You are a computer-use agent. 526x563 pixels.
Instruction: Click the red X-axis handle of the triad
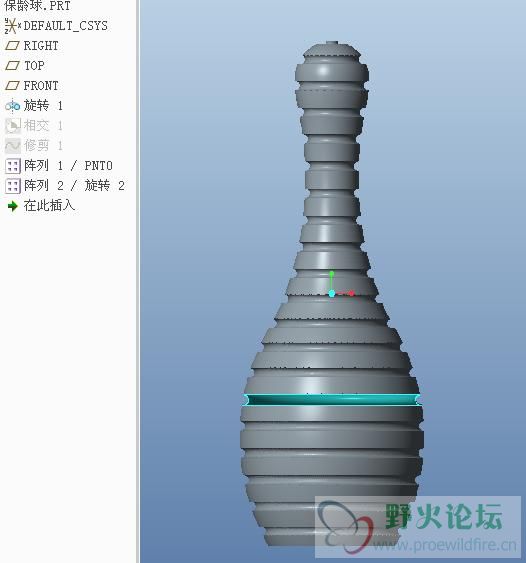(x=352, y=294)
